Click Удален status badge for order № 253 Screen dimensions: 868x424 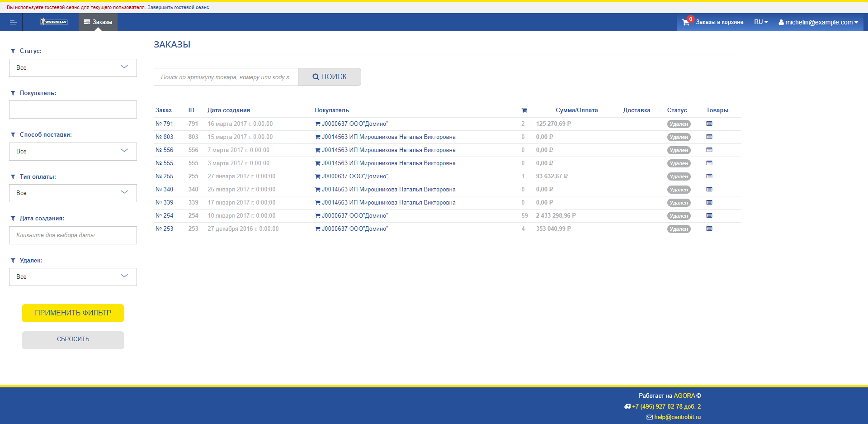click(x=679, y=229)
